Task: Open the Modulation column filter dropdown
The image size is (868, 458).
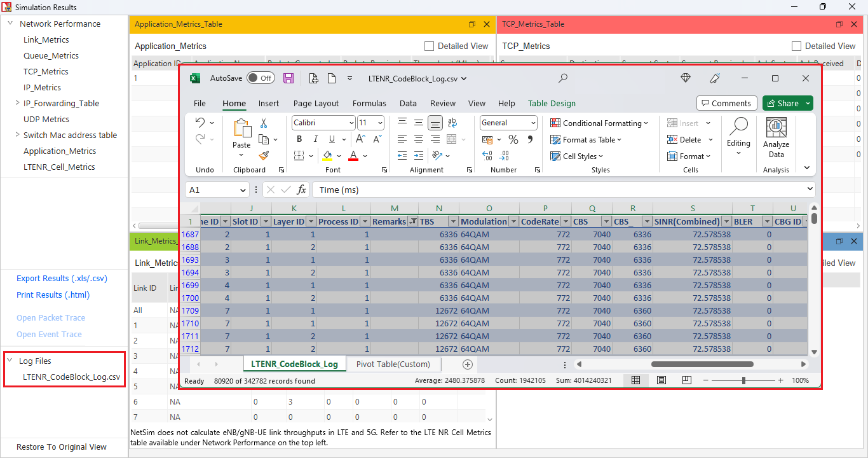Action: tap(513, 221)
